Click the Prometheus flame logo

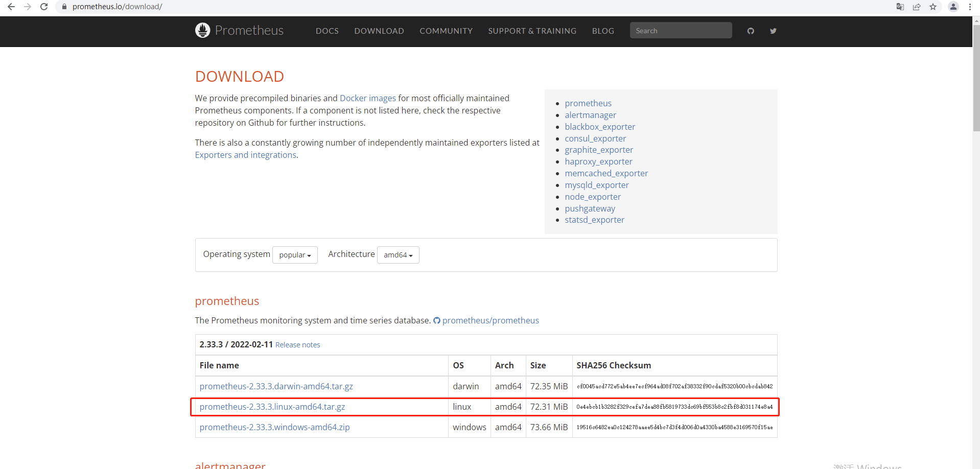(202, 30)
